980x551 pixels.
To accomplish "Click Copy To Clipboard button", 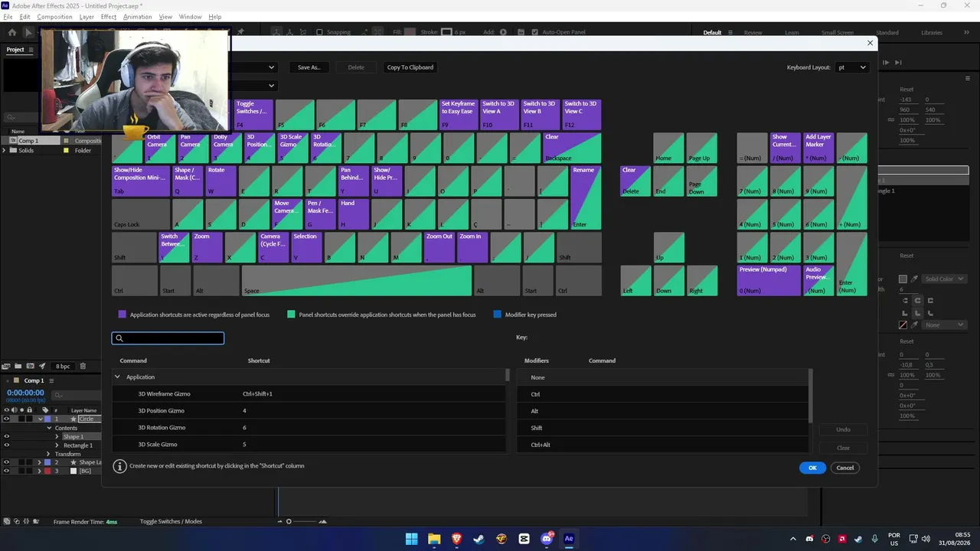I will coord(410,67).
